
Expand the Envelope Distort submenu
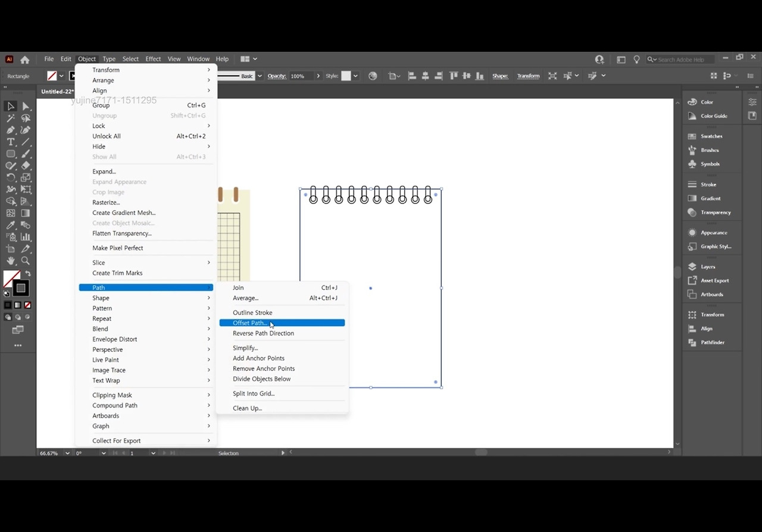coord(146,339)
